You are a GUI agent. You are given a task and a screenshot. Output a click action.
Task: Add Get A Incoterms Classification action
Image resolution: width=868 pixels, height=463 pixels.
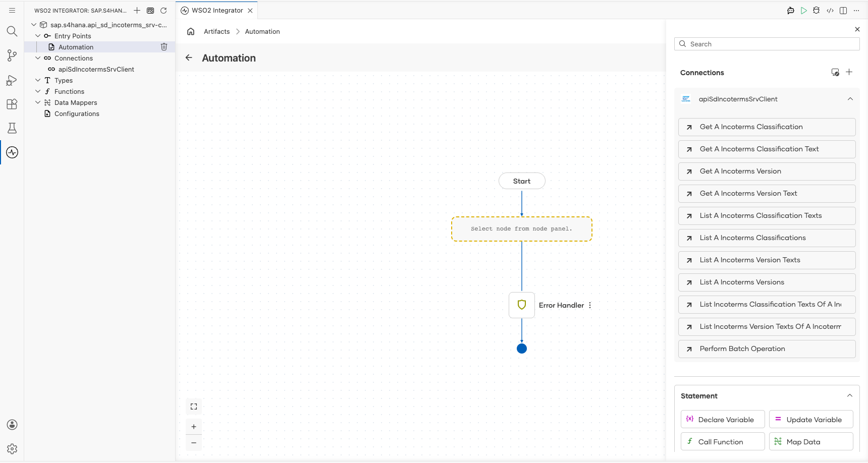pyautogui.click(x=767, y=127)
